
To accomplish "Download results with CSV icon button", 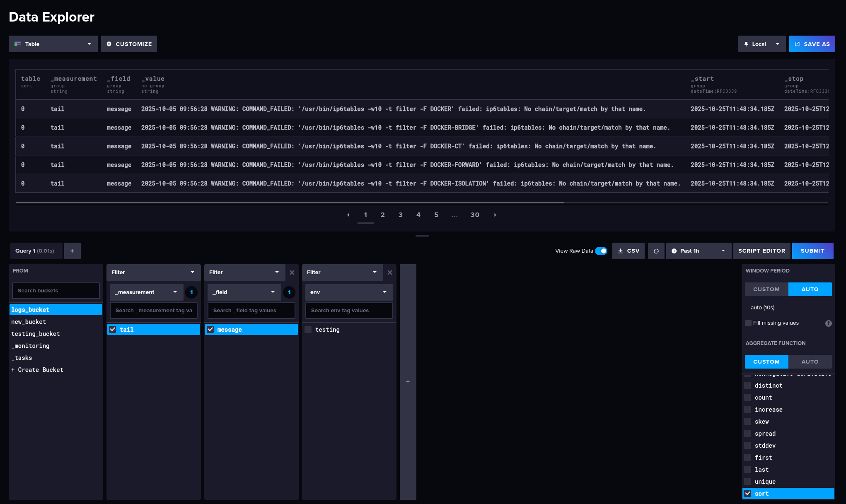I will 628,251.
